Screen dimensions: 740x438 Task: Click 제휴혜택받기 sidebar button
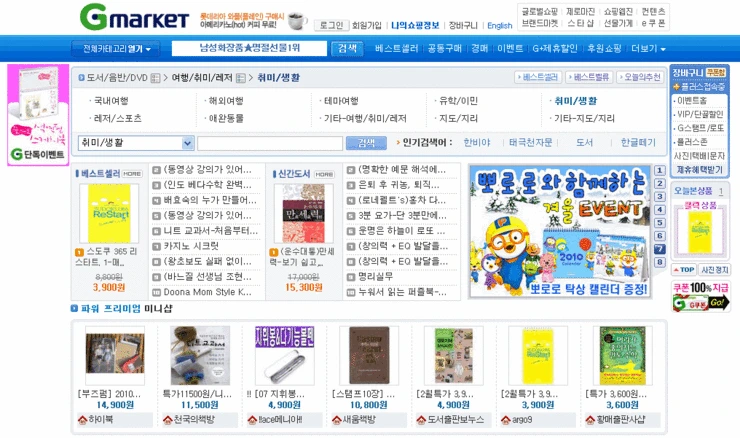click(x=699, y=169)
